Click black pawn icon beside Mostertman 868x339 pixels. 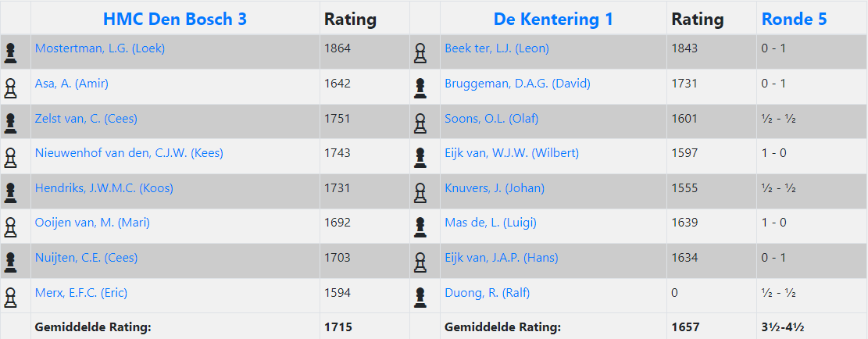10,53
